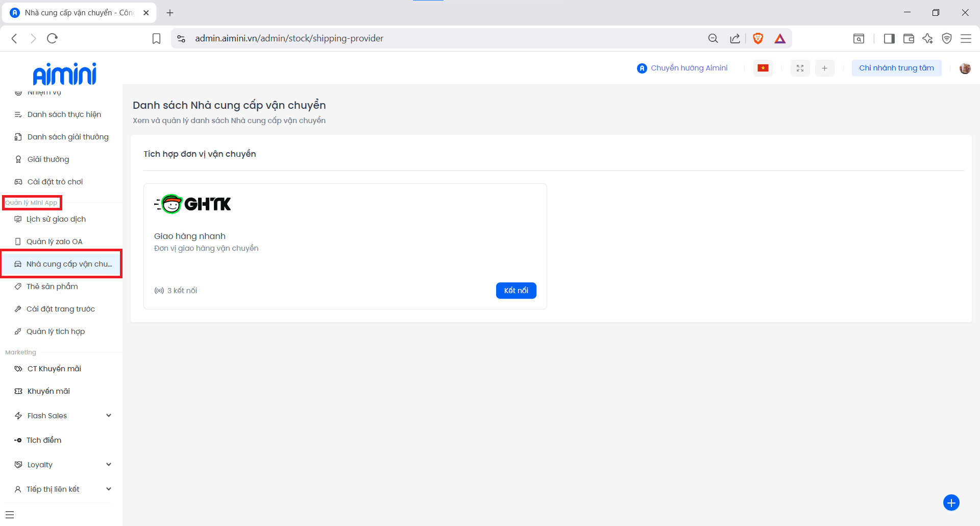Click the Vietnam flag language icon
Screen dimensions: 980x526
point(763,68)
